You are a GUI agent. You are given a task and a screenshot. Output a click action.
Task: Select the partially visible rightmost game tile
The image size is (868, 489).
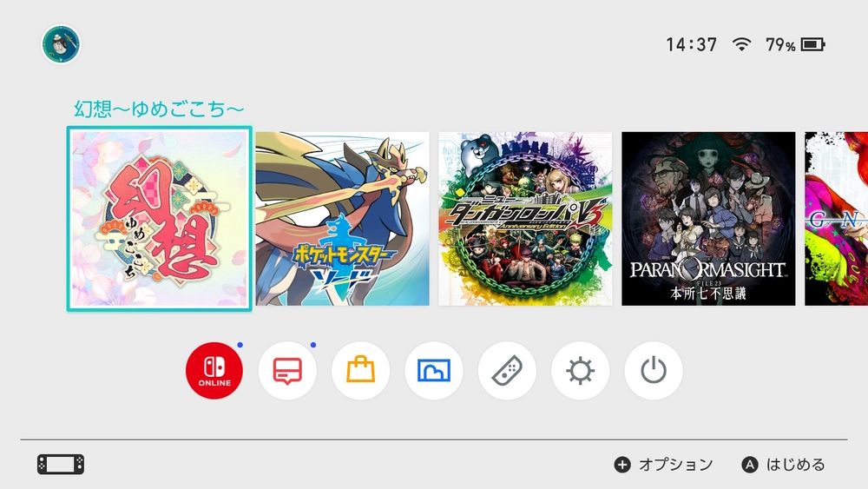(837, 219)
